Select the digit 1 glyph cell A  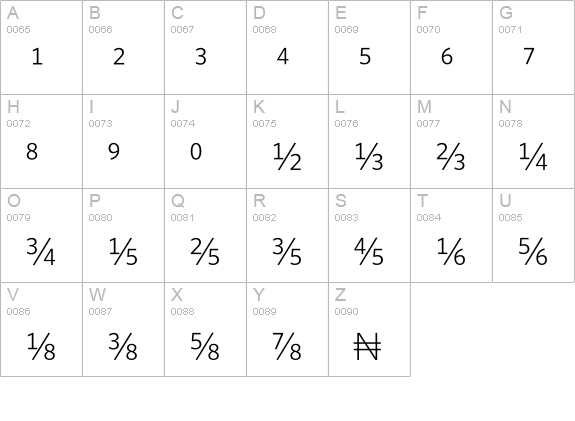point(37,57)
